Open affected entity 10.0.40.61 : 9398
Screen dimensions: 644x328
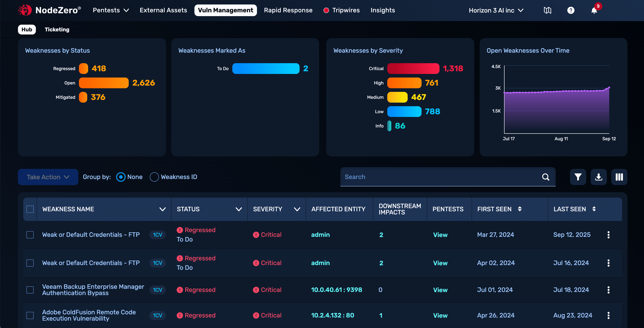[337, 290]
